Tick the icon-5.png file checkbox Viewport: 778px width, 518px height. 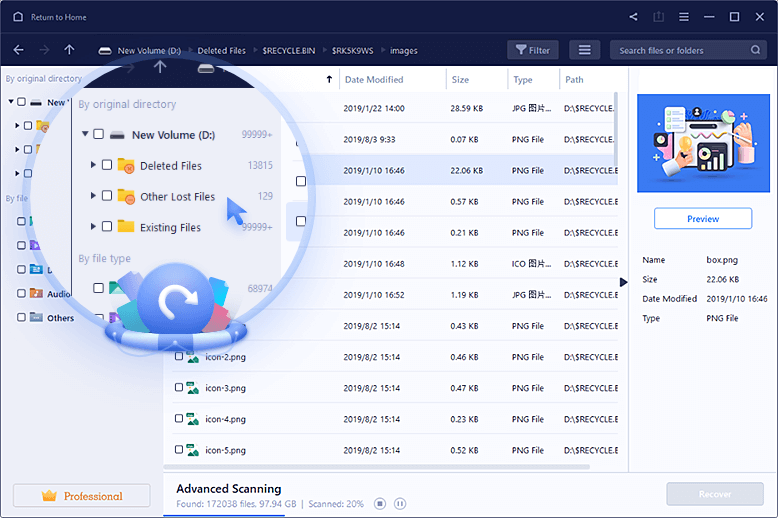click(179, 450)
